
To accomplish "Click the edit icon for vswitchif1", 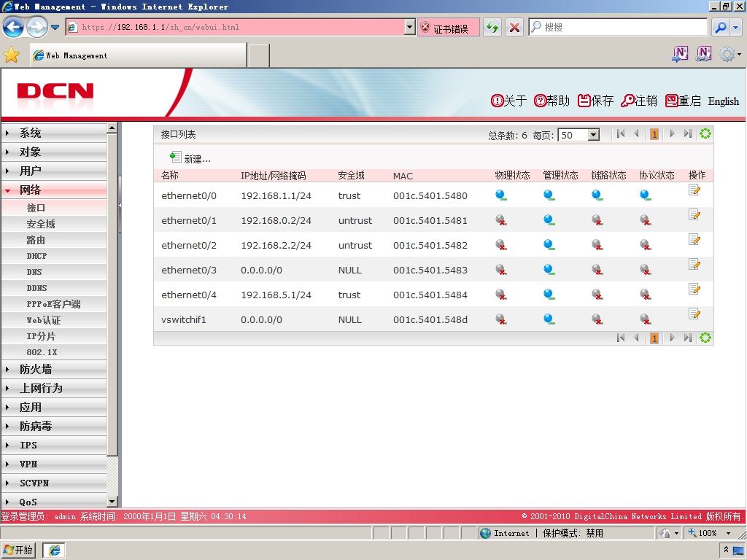I will pyautogui.click(x=694, y=314).
